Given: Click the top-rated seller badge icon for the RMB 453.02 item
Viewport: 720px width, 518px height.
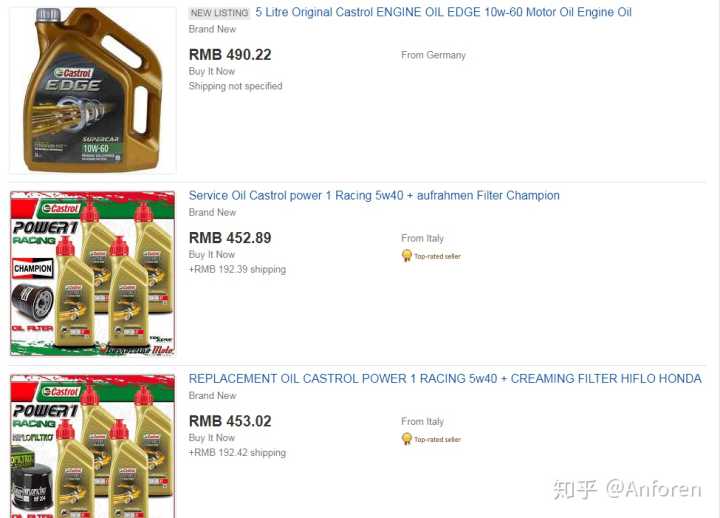Looking at the screenshot, I should (406, 439).
